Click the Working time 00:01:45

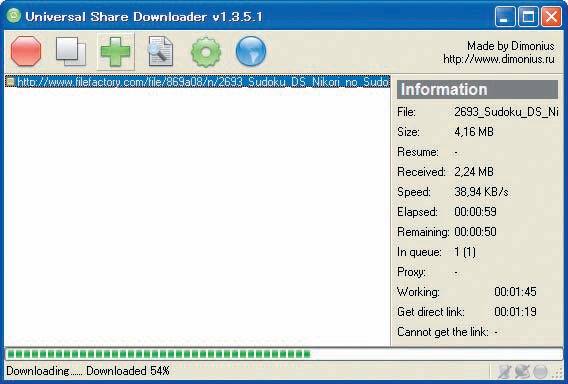click(x=515, y=292)
